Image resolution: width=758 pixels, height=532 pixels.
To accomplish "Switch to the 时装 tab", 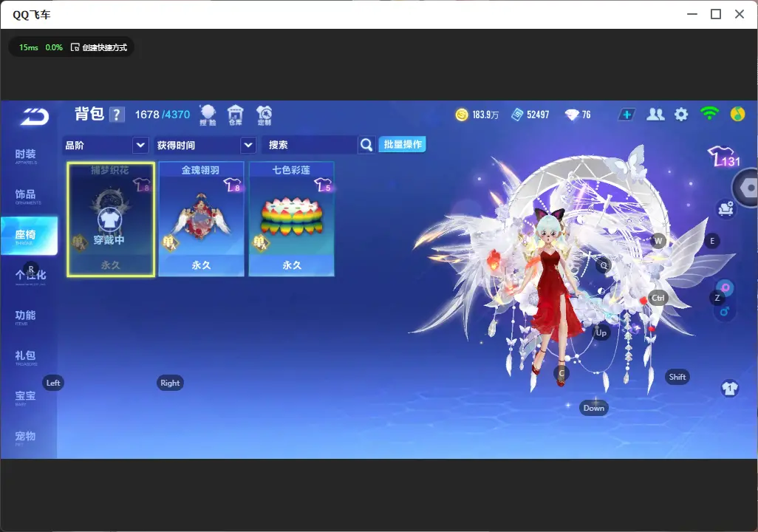I will pyautogui.click(x=25, y=156).
